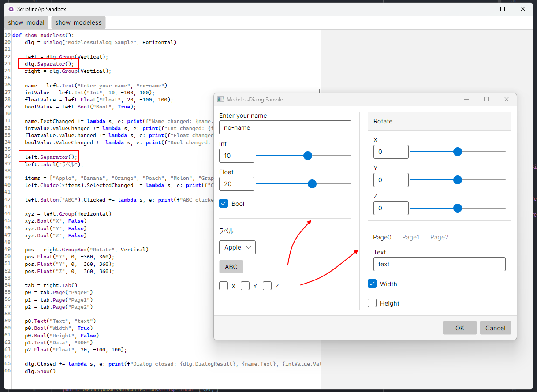Click the 'ラベル' label in the dialog
Screen dimensions: 537x392
[x=226, y=231]
